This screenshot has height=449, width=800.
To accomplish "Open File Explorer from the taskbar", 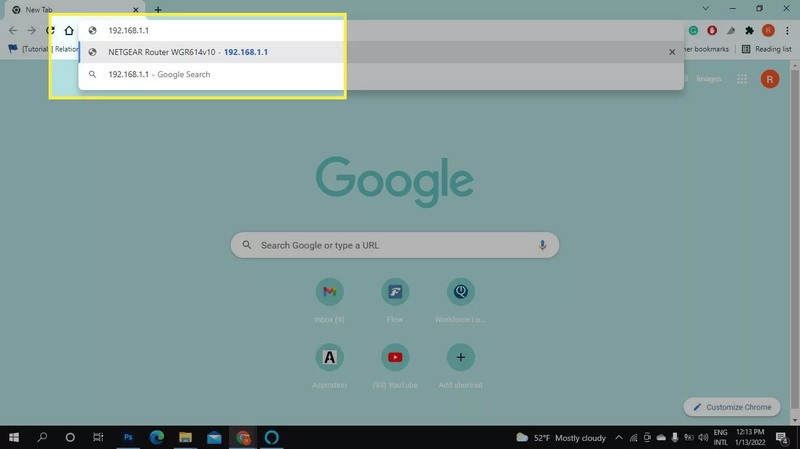I will [185, 437].
